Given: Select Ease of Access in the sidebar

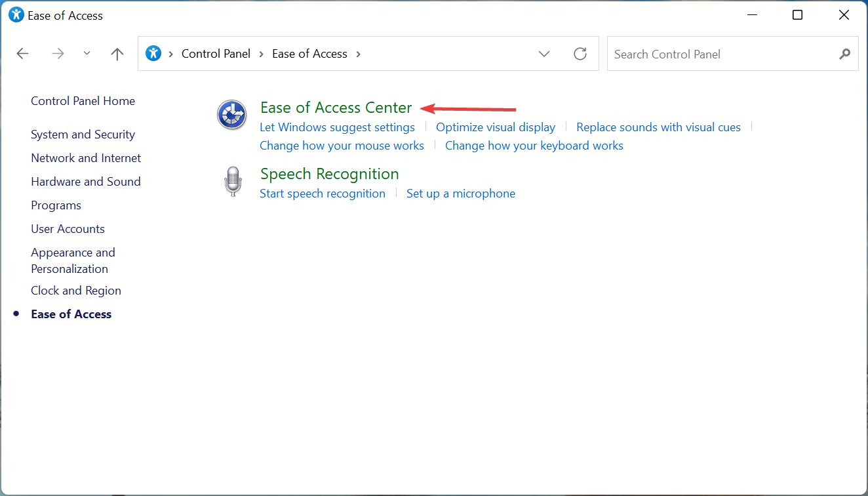Looking at the screenshot, I should click(71, 314).
